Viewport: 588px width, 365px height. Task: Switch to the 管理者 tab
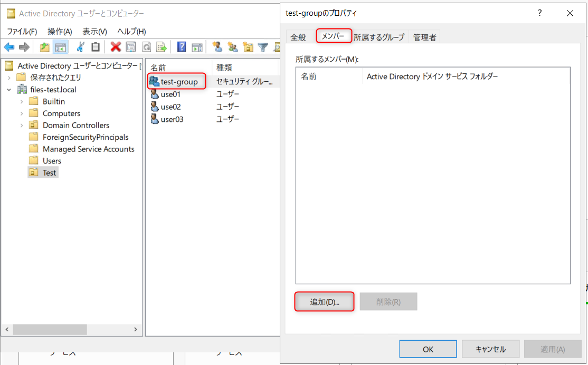(424, 37)
